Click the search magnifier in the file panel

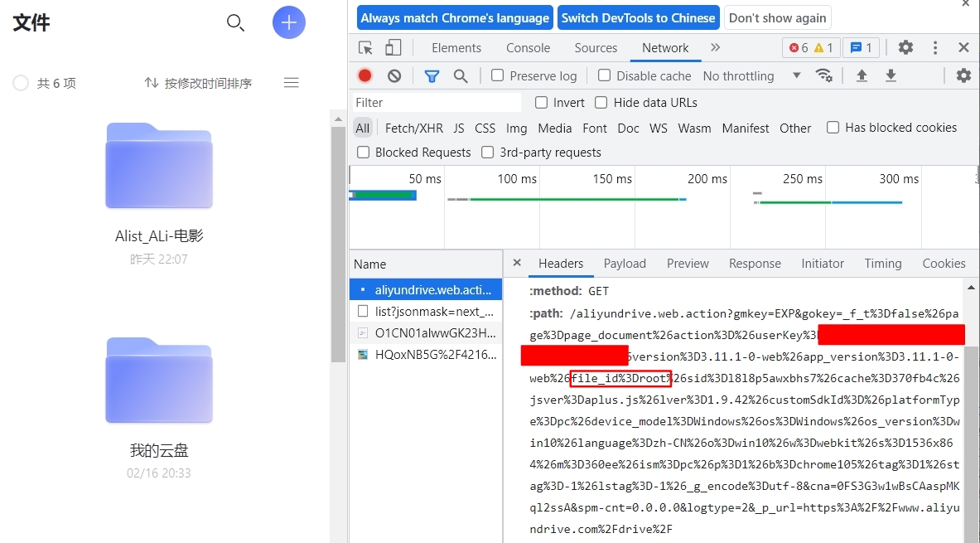[235, 23]
